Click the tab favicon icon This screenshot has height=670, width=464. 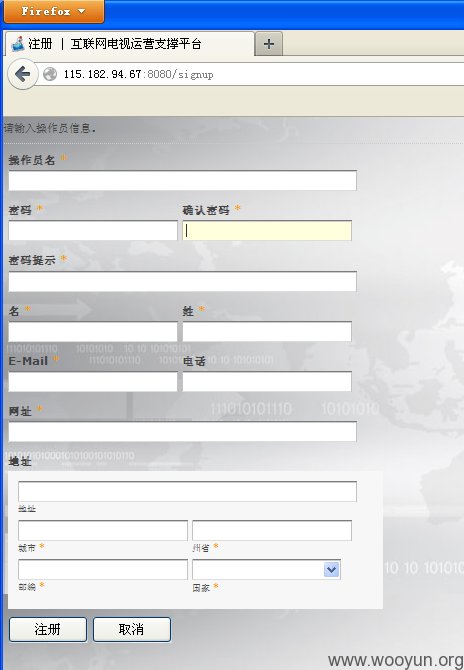(18, 44)
